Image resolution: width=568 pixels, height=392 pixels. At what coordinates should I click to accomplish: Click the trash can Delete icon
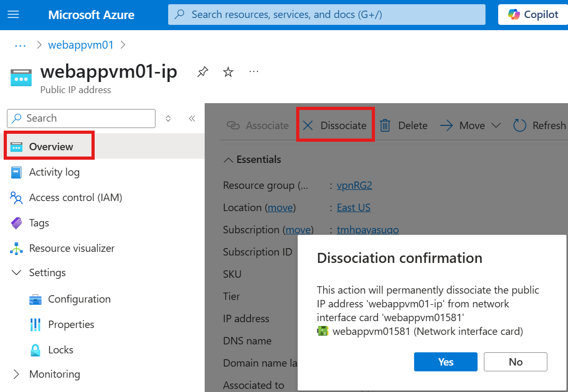(384, 126)
